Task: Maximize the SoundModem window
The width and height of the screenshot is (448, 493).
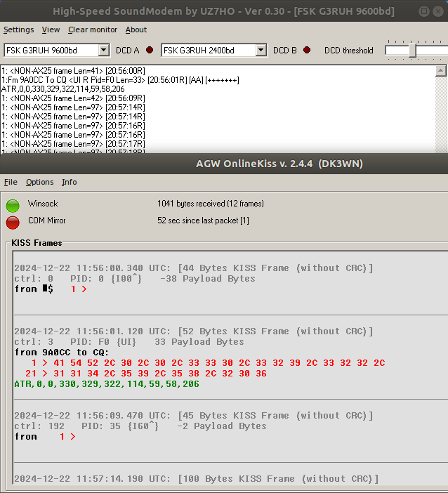Action: 424,11
